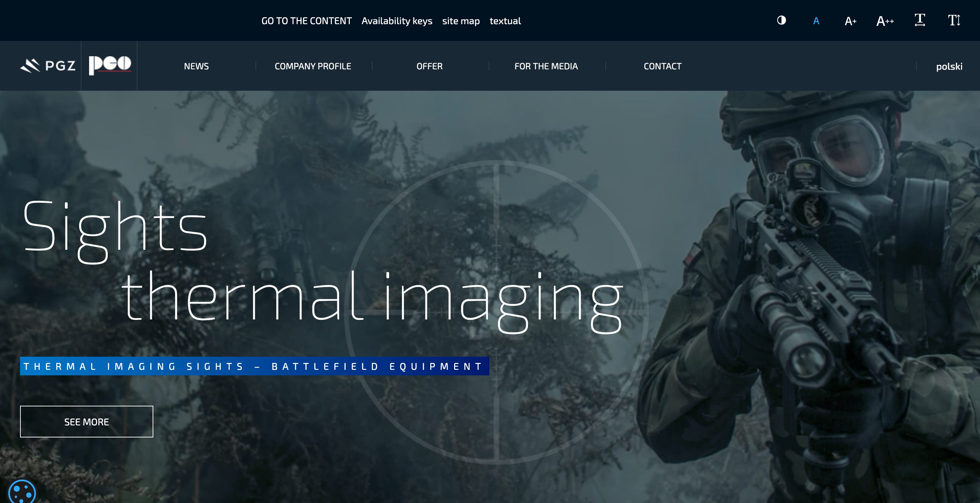
Task: Select the A+ larger font size
Action: (850, 21)
